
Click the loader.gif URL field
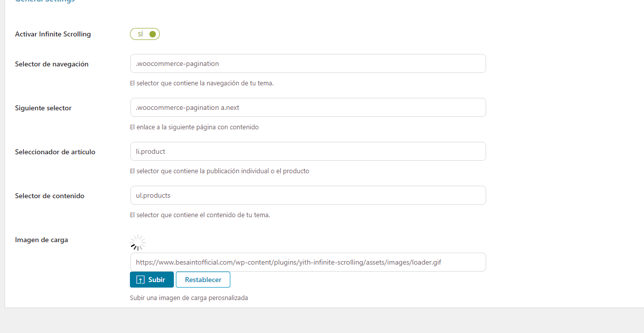tap(308, 262)
